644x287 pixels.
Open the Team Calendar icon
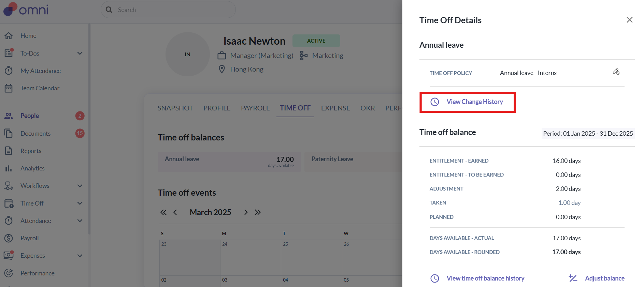9,88
